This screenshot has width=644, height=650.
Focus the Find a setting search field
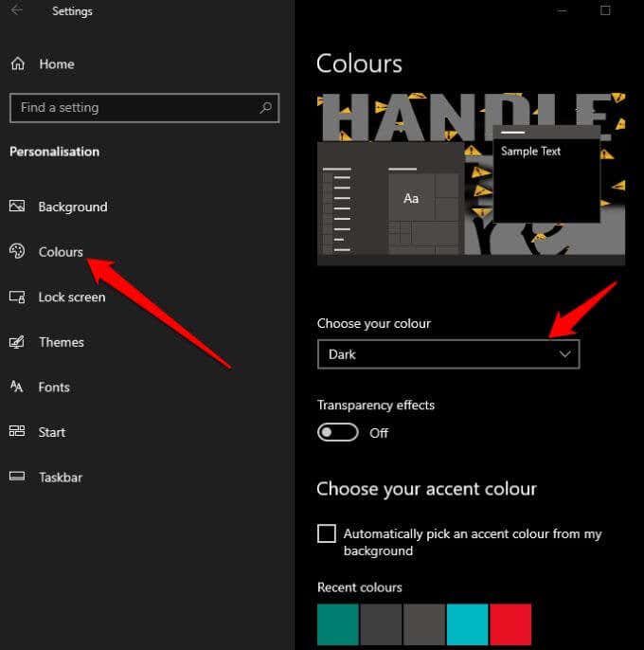click(144, 108)
